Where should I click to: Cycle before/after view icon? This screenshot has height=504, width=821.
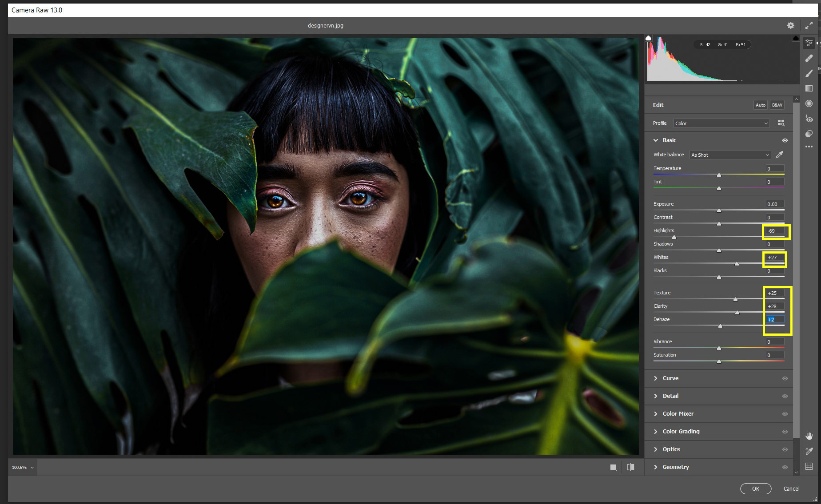[x=630, y=467]
